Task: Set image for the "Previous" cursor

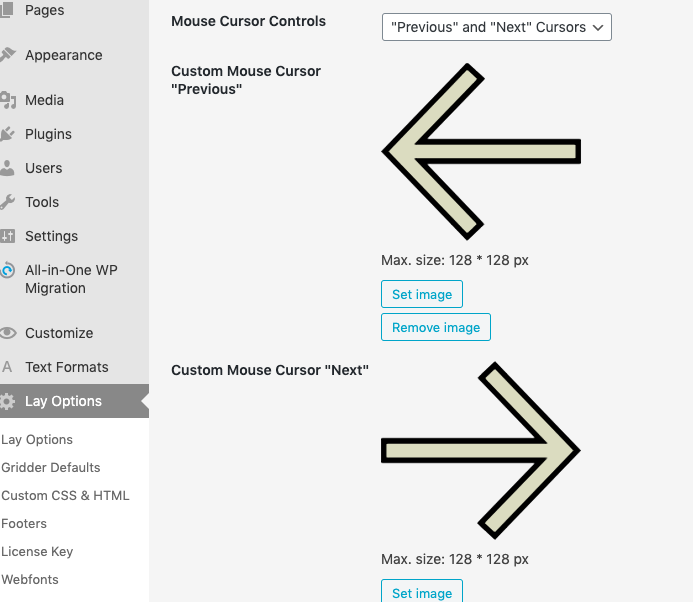Action: pyautogui.click(x=421, y=294)
